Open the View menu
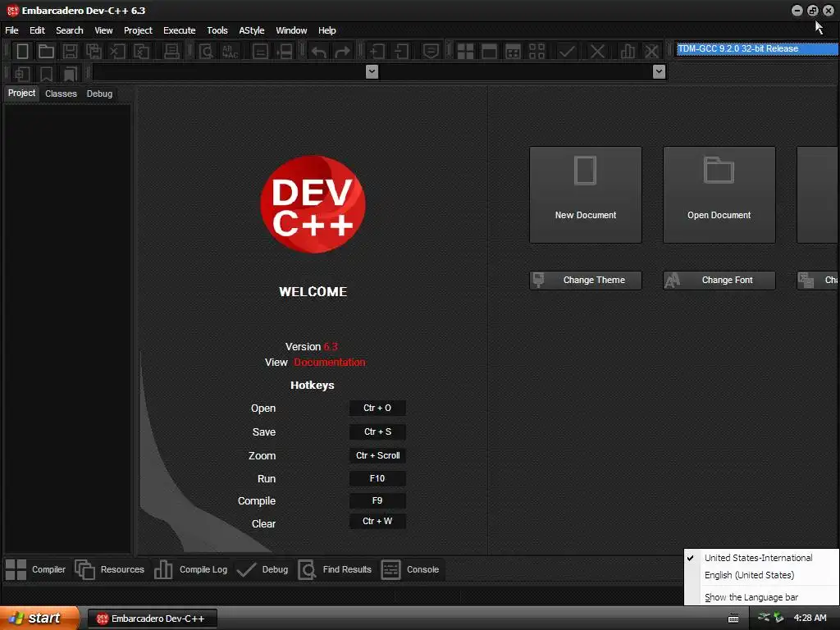The width and height of the screenshot is (840, 630). coord(103,30)
